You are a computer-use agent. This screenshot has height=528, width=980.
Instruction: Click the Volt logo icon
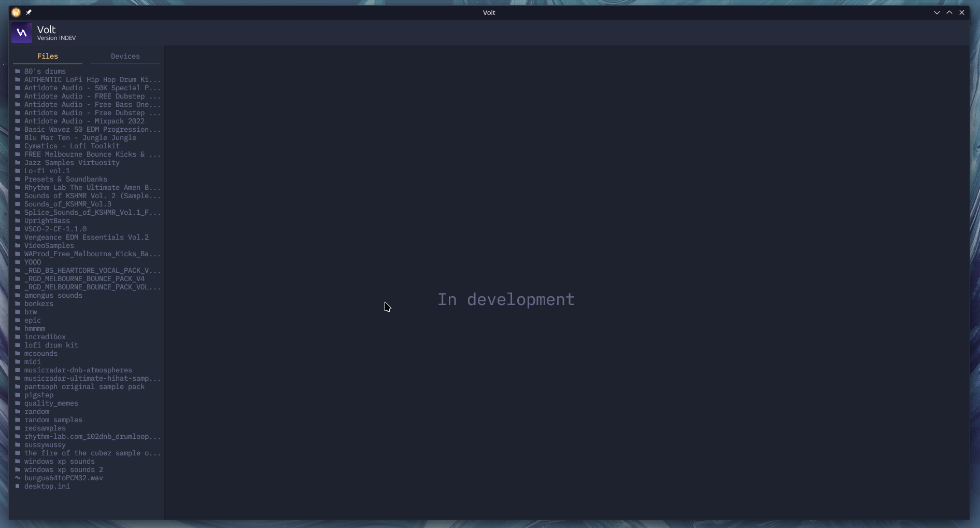[x=22, y=33]
